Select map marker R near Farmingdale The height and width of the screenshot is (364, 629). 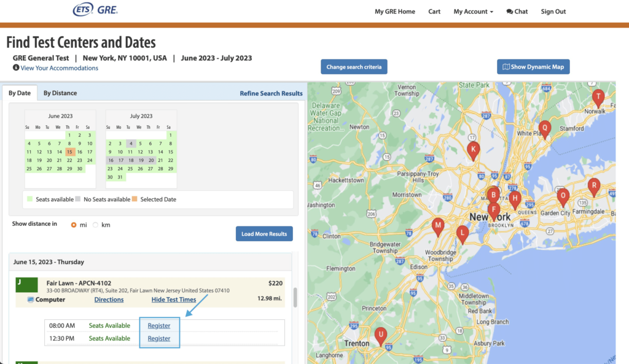[x=593, y=185]
